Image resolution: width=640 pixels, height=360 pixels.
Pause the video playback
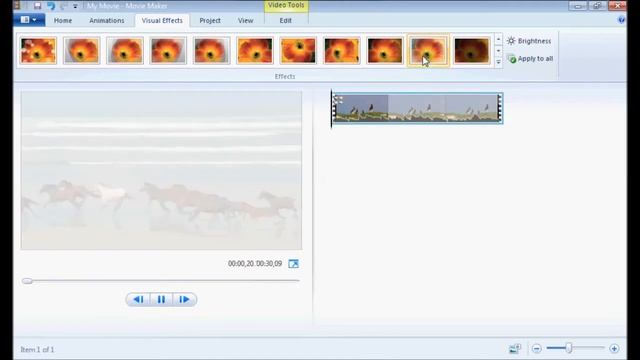point(161,300)
